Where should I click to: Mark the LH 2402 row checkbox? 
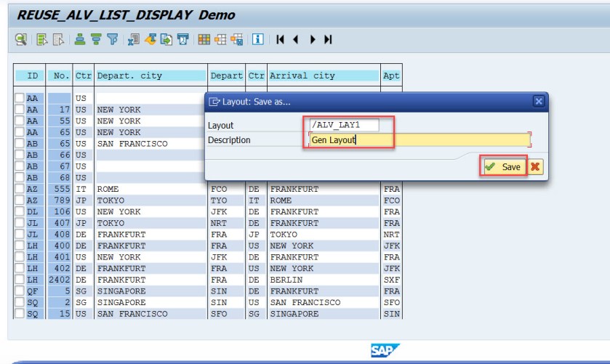point(20,279)
